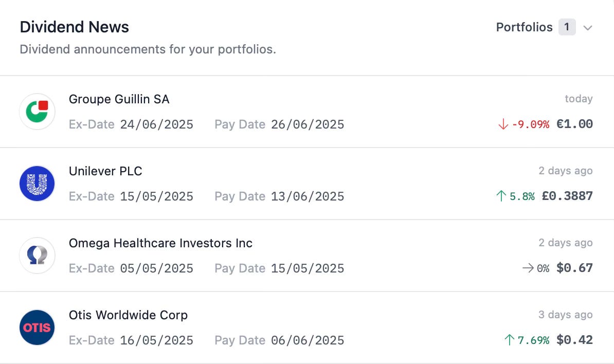Click the Groupe Guillin SA logo icon
Image resolution: width=614 pixels, height=364 pixels.
[37, 112]
